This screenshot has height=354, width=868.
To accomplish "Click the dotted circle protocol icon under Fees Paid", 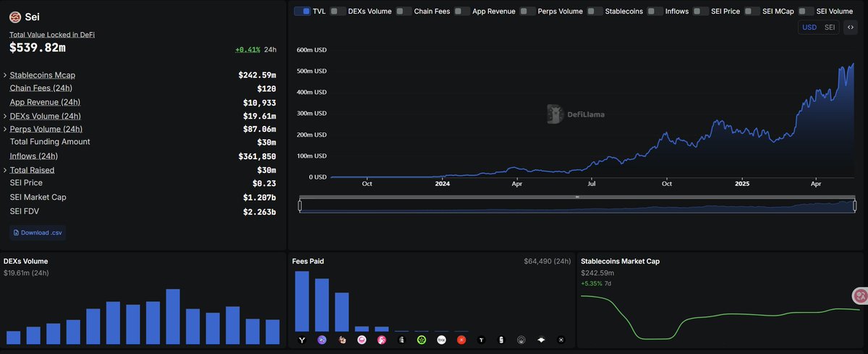I will click(561, 340).
